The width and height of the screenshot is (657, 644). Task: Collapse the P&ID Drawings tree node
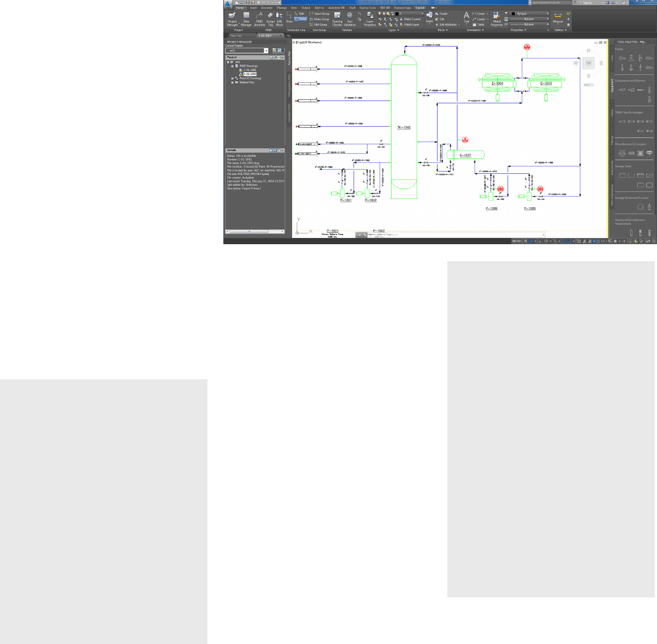pyautogui.click(x=232, y=66)
